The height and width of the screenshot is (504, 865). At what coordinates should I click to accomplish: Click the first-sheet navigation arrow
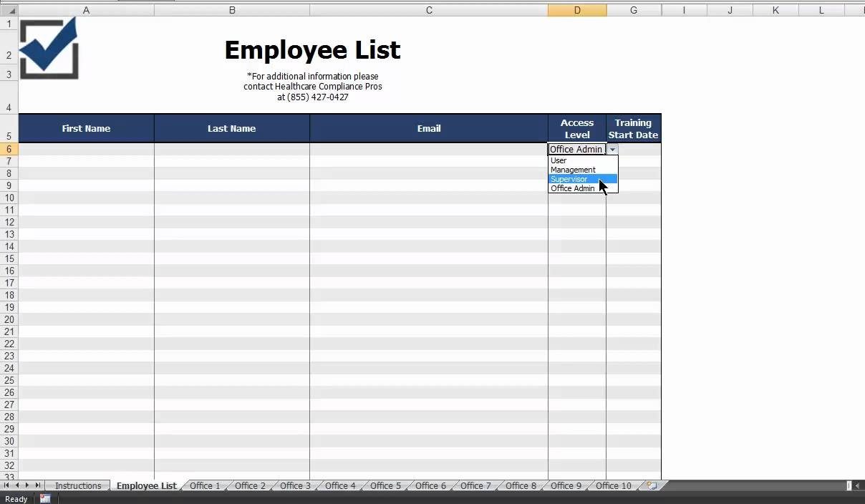click(7, 485)
